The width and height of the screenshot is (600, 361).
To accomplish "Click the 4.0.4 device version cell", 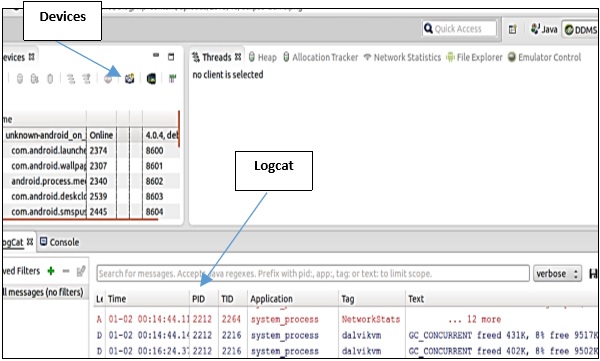I will pyautogui.click(x=161, y=135).
